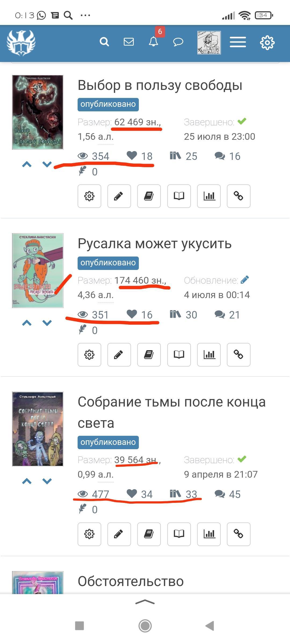Open the search icon in header
290x644 pixels.
coord(104,42)
